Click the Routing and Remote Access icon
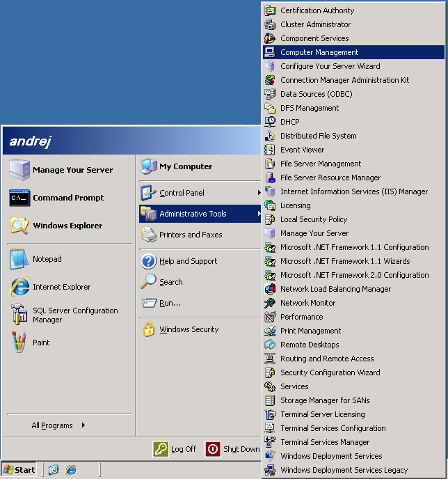Viewport: 448px width, 479px height. (x=270, y=359)
